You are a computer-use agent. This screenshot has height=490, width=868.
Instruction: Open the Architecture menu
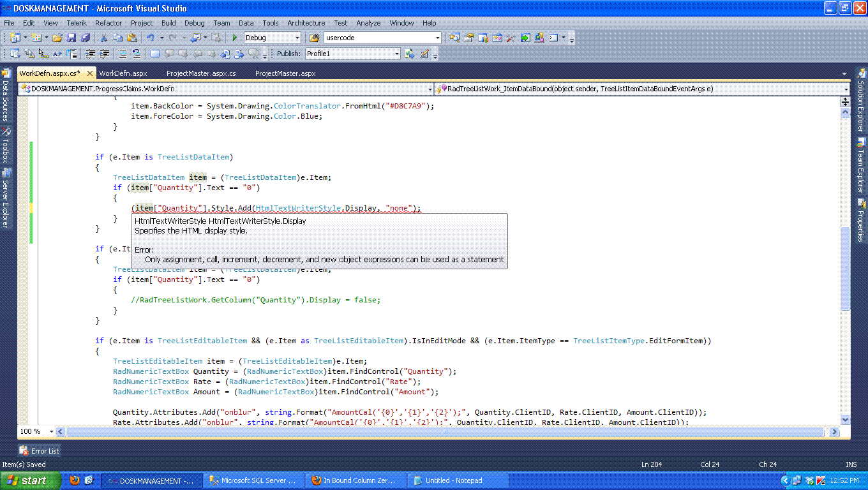pos(306,23)
